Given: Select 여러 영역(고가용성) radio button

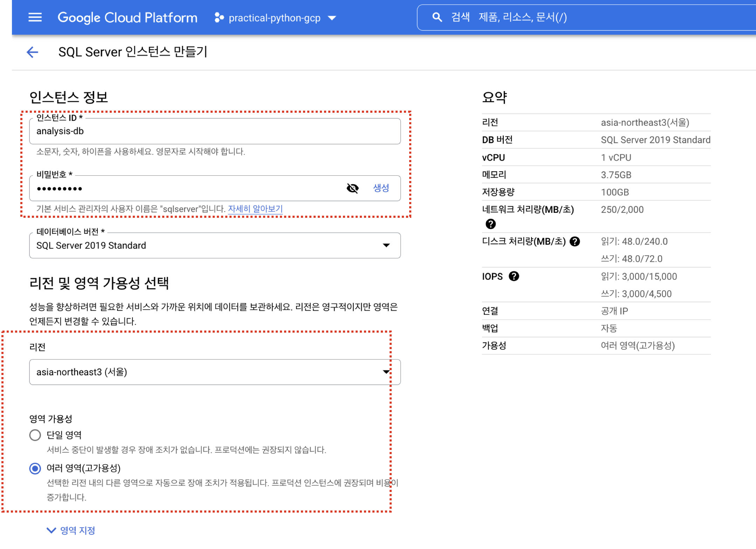Looking at the screenshot, I should click(x=35, y=468).
